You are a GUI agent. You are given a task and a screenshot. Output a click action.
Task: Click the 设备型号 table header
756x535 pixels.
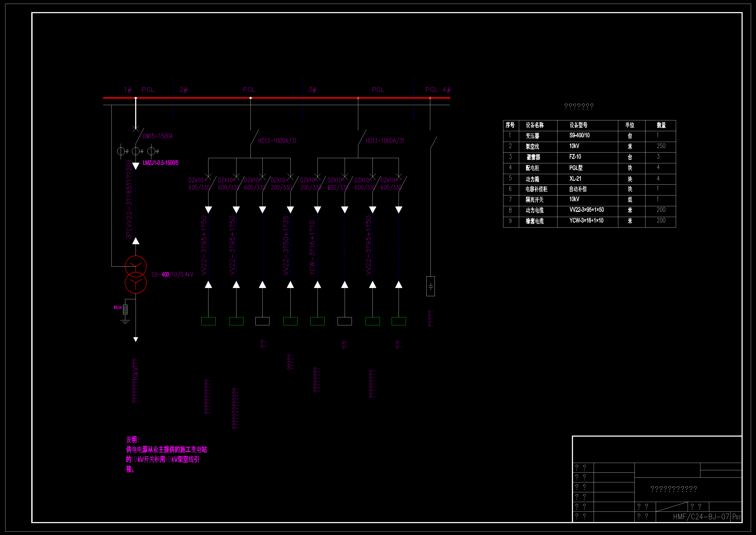click(x=579, y=125)
